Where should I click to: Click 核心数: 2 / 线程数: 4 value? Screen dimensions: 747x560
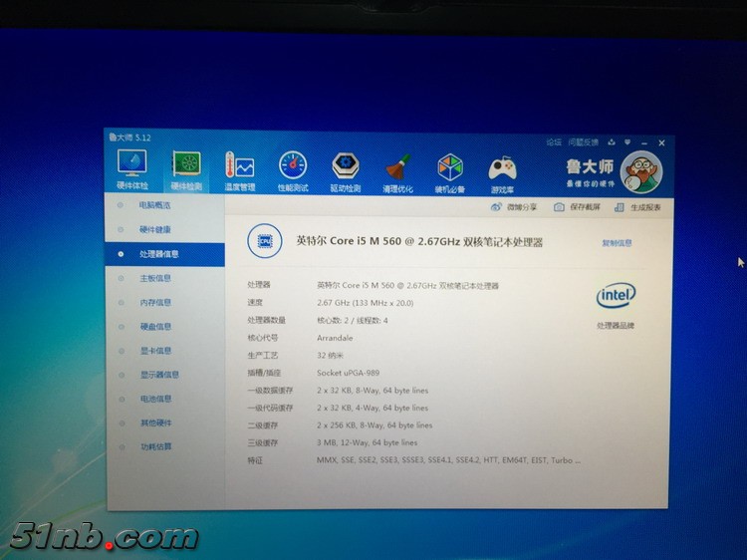(x=352, y=320)
